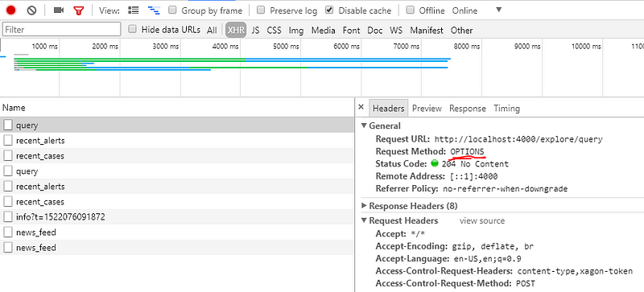Viewport: 644px width, 292px height.
Task: Select the info?t=1522076091872 request
Action: [176, 217]
